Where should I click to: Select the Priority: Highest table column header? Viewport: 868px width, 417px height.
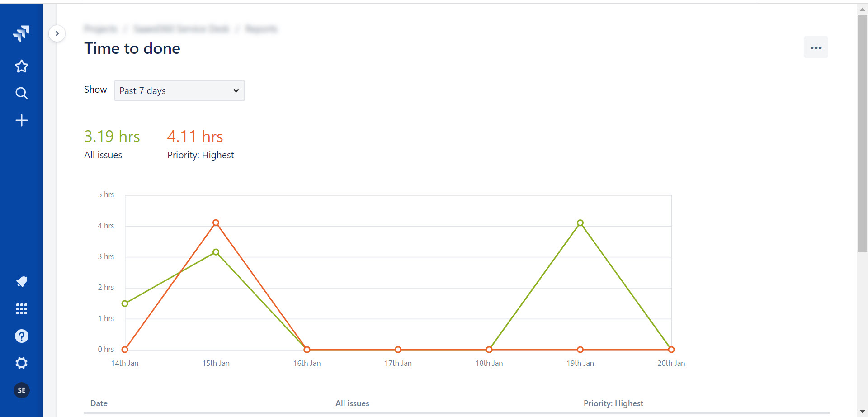(613, 403)
